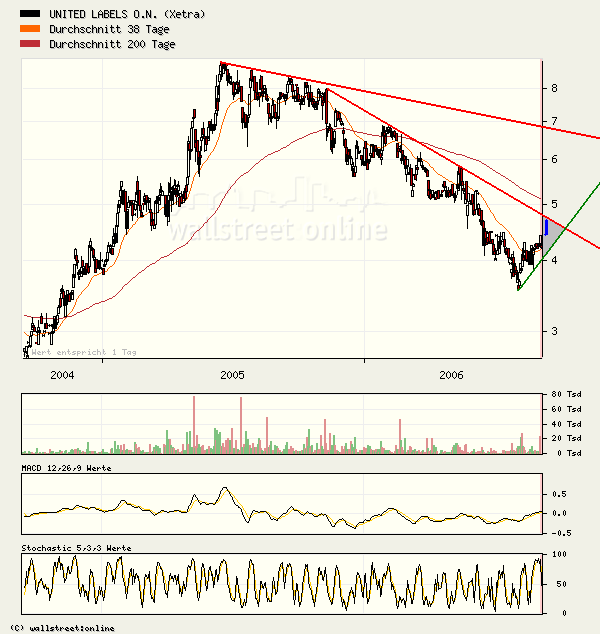Click the '0 Tsd' volume axis label
Screen dimensions: 600x634
tap(569, 453)
